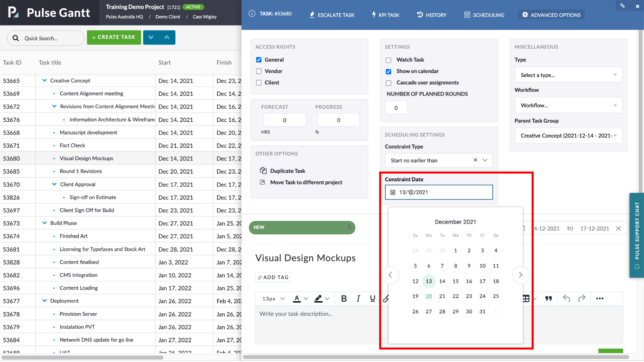The image size is (644, 362).
Task: Click the Create Task button
Action: click(x=114, y=37)
